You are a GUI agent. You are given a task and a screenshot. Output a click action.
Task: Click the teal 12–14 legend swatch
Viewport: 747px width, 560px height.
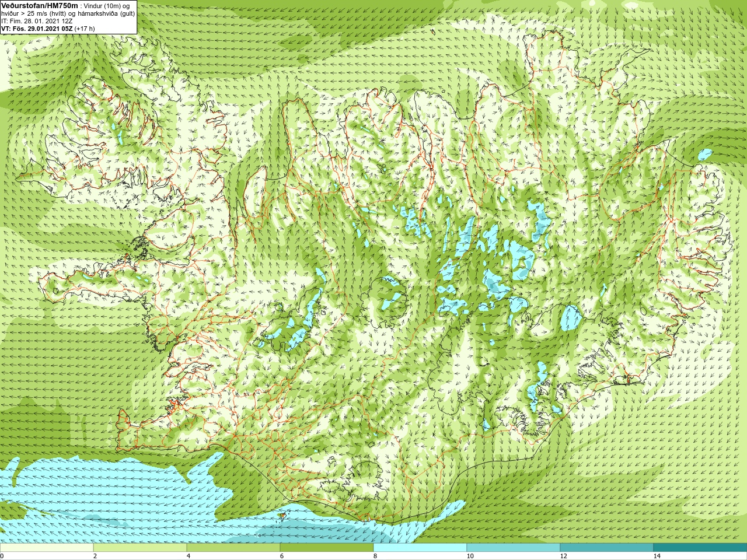pos(607,548)
